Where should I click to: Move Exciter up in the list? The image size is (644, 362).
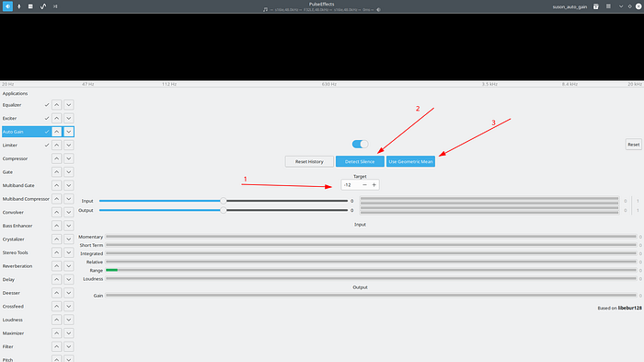point(57,118)
